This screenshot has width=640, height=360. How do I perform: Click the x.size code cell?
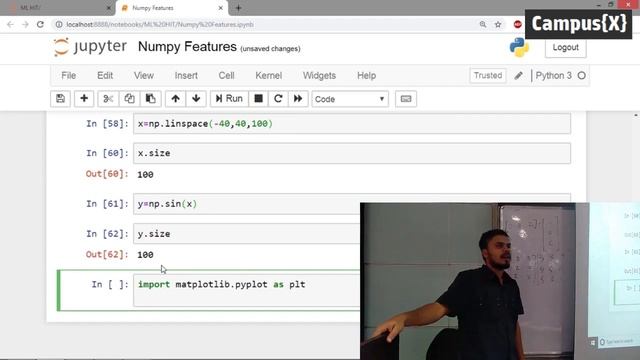pyautogui.click(x=352, y=153)
